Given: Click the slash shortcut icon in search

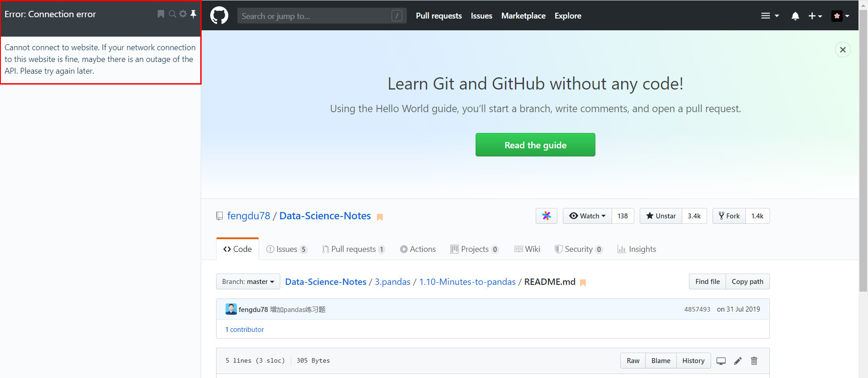Looking at the screenshot, I should click(396, 16).
